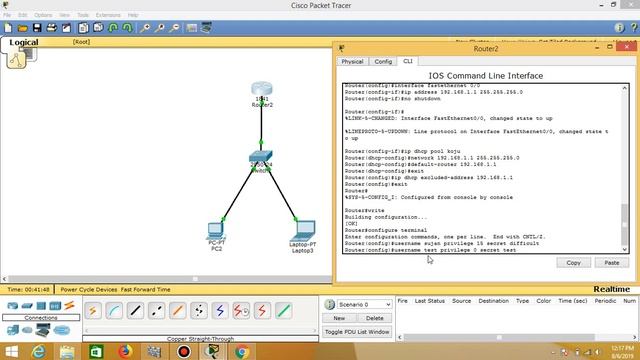This screenshot has height=360, width=640.
Task: Click the New scenario button
Action: pyautogui.click(x=339, y=318)
